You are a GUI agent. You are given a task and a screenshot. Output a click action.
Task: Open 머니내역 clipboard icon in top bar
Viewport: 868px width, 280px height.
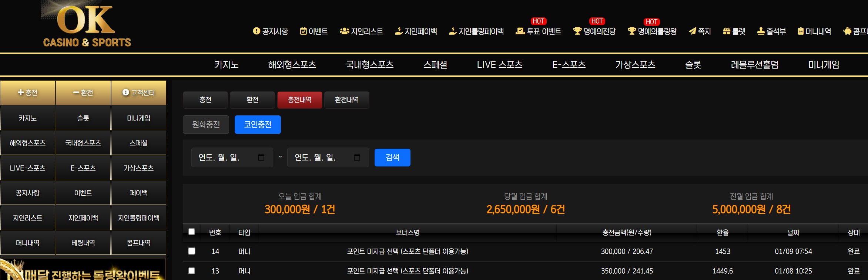tap(800, 31)
